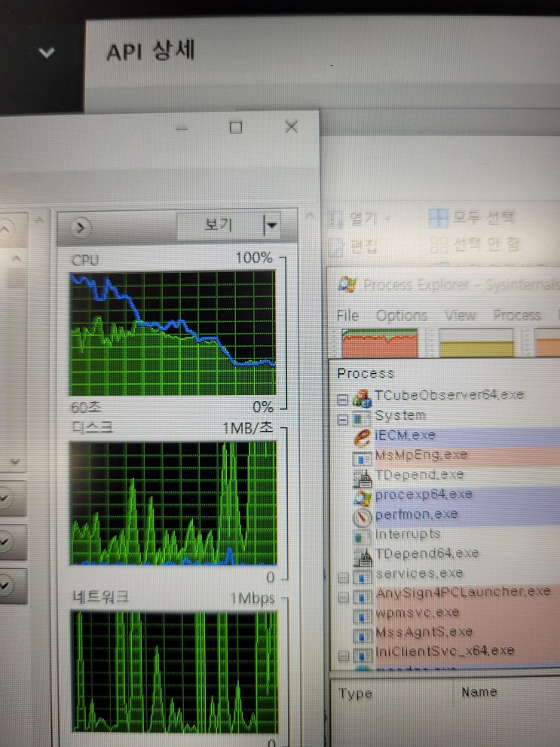The height and width of the screenshot is (747, 560).
Task: Click the wpmsvc.exe process icon
Action: point(363,617)
